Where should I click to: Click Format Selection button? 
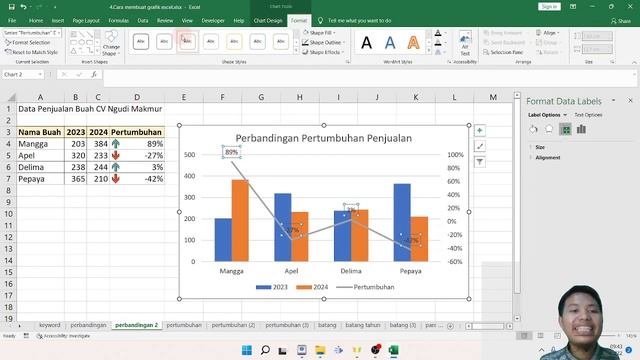[x=27, y=42]
